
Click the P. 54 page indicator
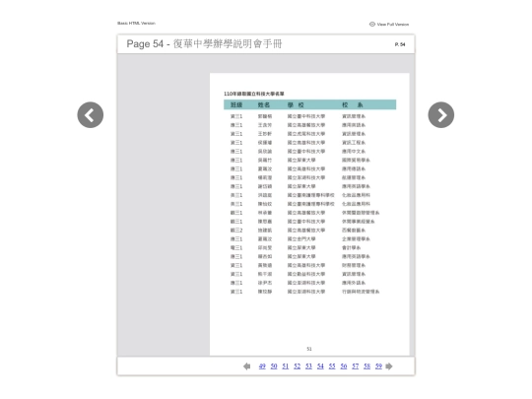pyautogui.click(x=400, y=44)
